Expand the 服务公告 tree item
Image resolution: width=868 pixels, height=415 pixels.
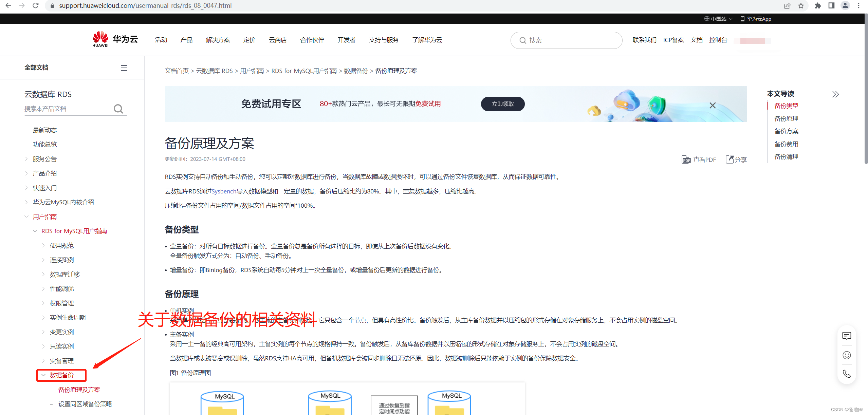point(26,159)
